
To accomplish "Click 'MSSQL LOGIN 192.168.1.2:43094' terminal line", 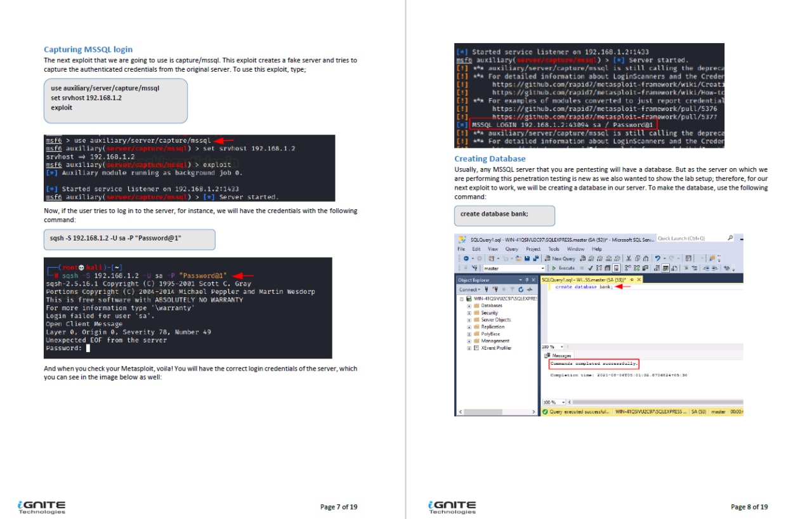I will [562, 125].
